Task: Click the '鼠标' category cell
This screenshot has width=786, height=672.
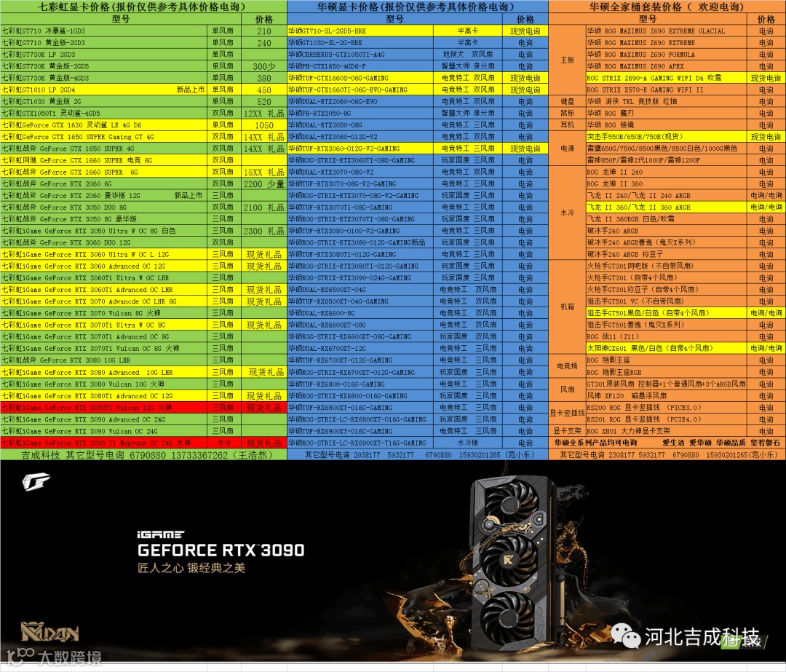Action: 568,114
